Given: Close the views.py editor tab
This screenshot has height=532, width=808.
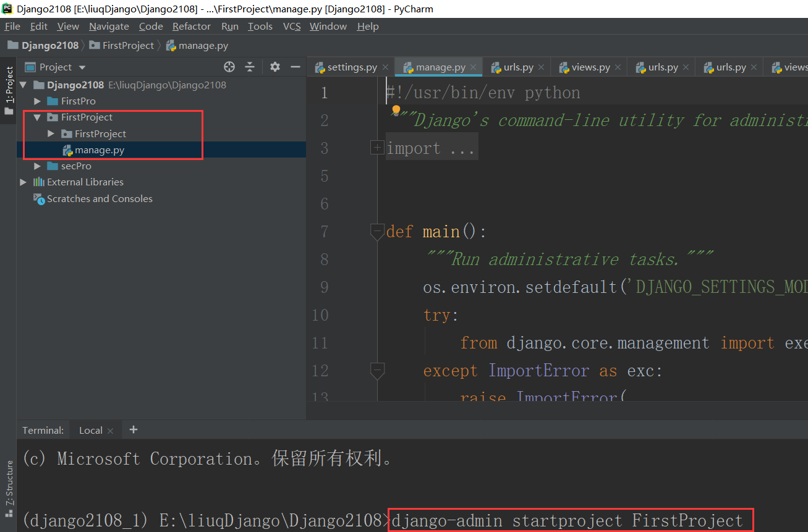Looking at the screenshot, I should [x=618, y=67].
